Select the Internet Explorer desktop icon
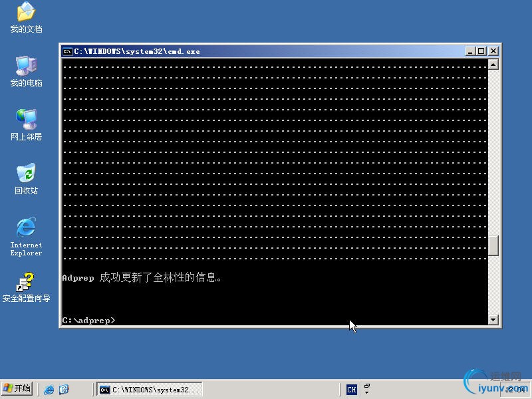 (x=26, y=237)
